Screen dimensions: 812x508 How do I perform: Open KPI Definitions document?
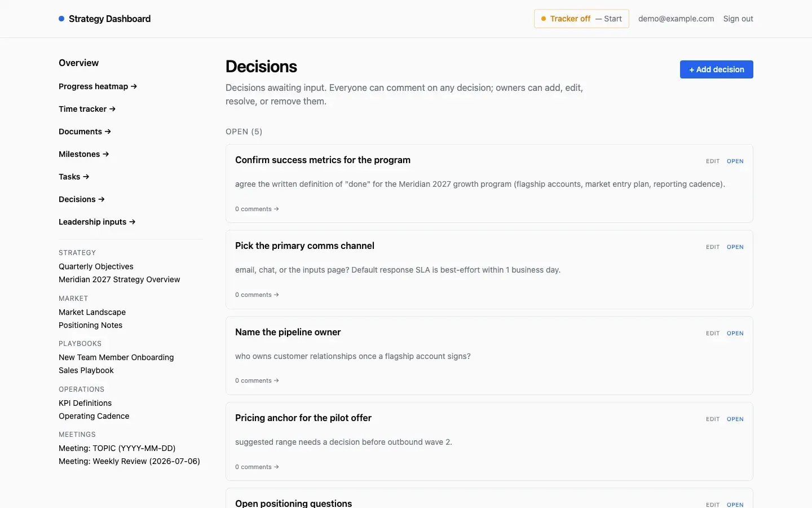85,403
